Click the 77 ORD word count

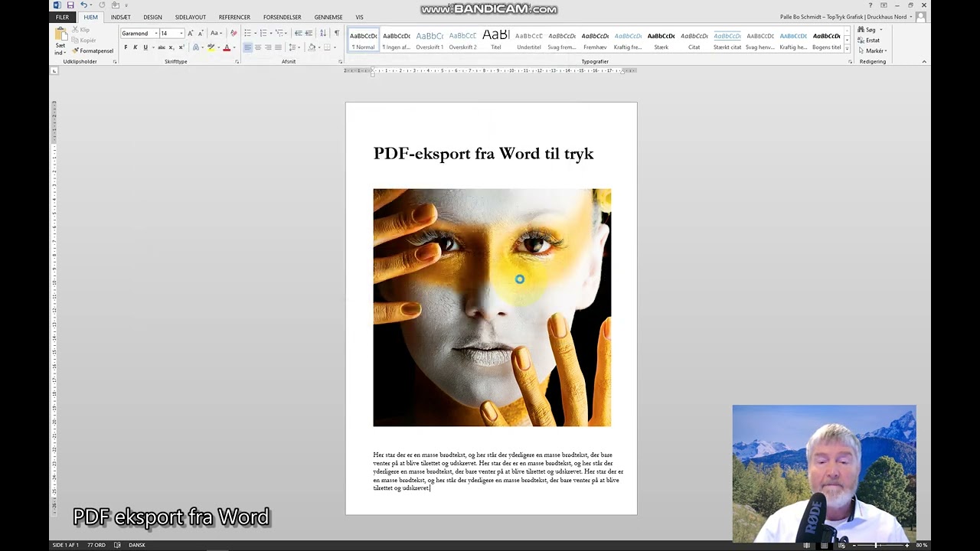(x=96, y=545)
